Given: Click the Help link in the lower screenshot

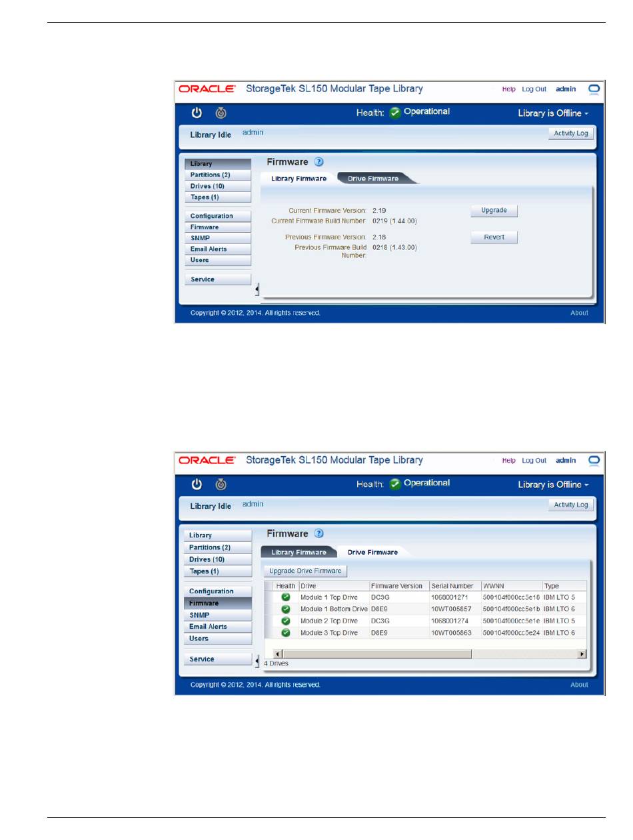Looking at the screenshot, I should pyautogui.click(x=509, y=461).
